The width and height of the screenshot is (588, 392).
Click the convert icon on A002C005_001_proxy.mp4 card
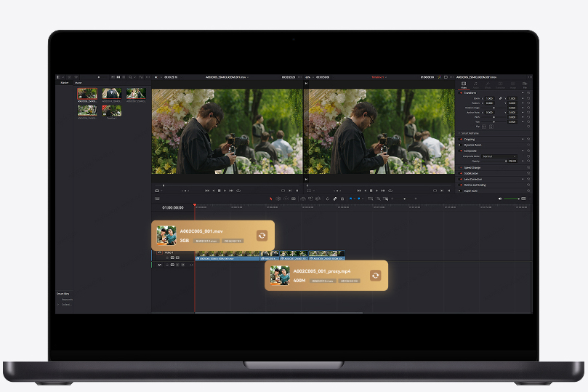point(375,276)
